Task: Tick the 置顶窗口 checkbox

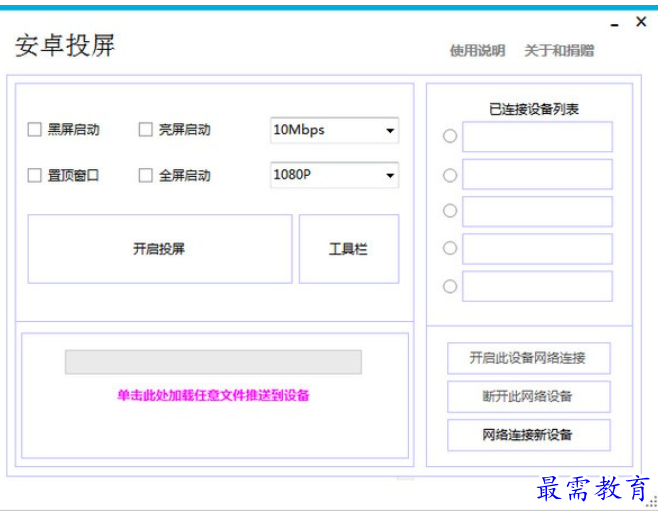Action: 34,175
